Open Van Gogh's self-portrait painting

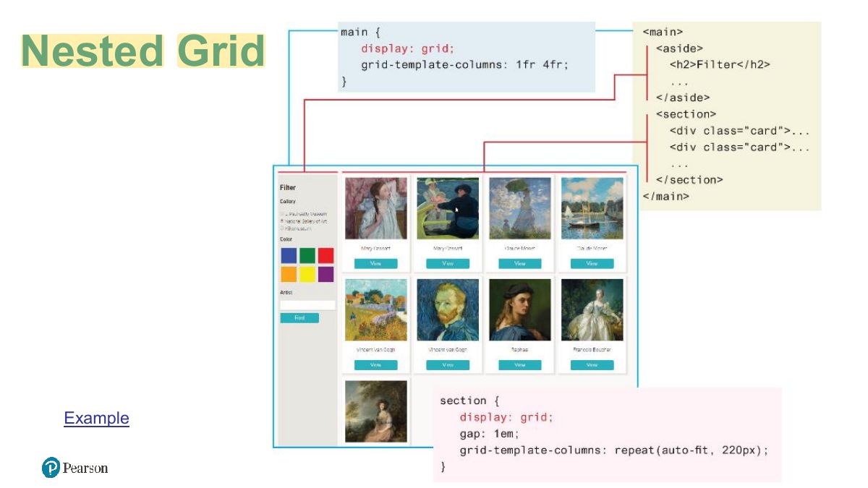(x=448, y=309)
